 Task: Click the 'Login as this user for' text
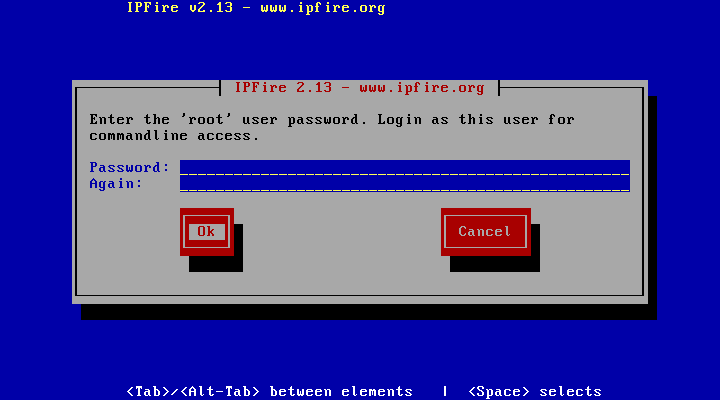point(476,119)
